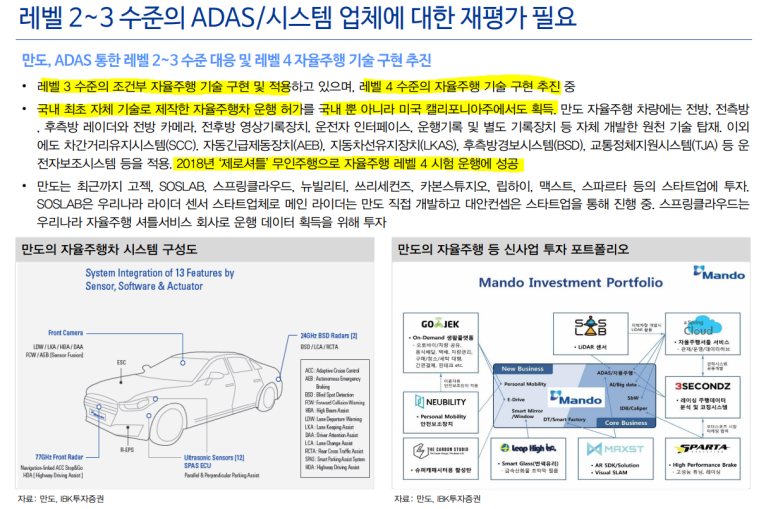The width and height of the screenshot is (773, 509).
Task: Click the sedan car illustration
Action: [182, 397]
